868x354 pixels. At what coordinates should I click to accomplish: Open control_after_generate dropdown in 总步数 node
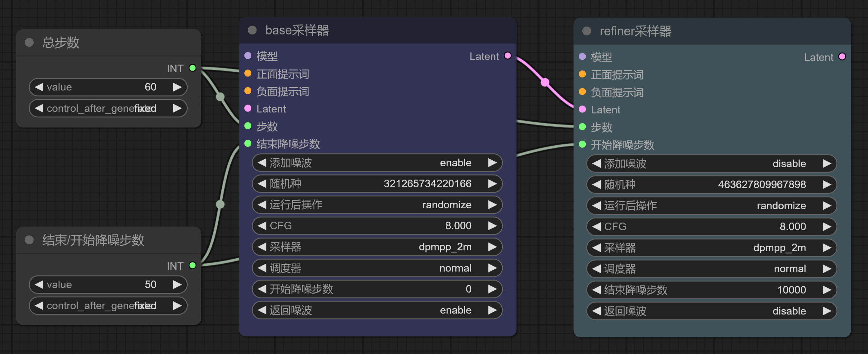click(x=108, y=108)
